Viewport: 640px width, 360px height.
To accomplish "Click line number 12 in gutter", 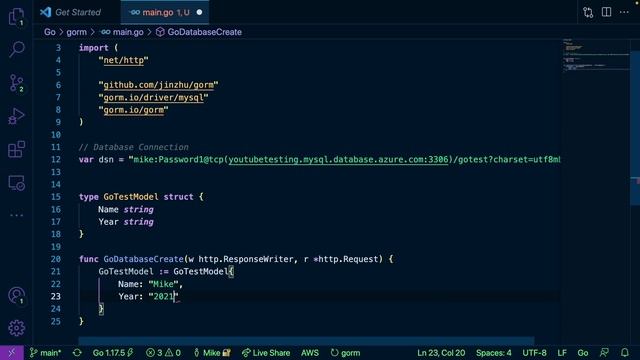I will tap(56, 160).
